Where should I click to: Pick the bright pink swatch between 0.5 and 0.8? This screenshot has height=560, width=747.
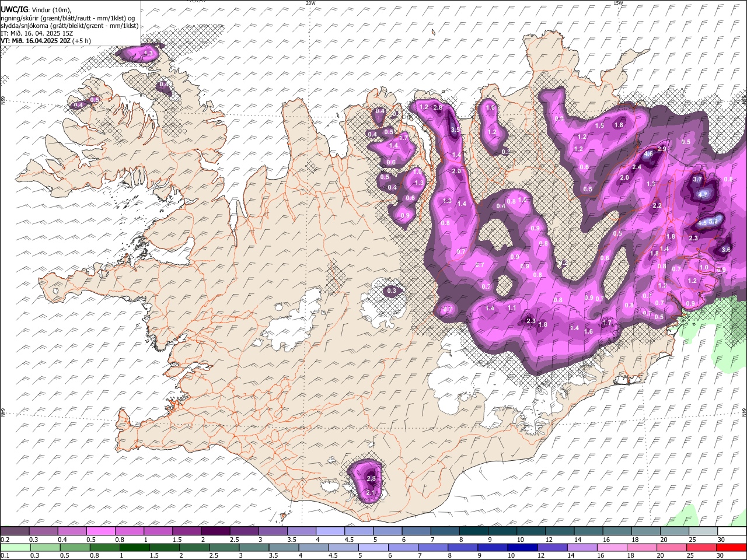pos(100,531)
